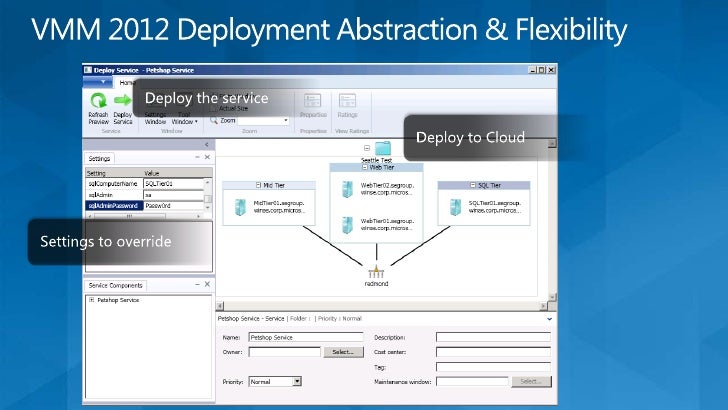This screenshot has width=728, height=410.
Task: Collapse the left pane with arrow
Action: click(207, 144)
